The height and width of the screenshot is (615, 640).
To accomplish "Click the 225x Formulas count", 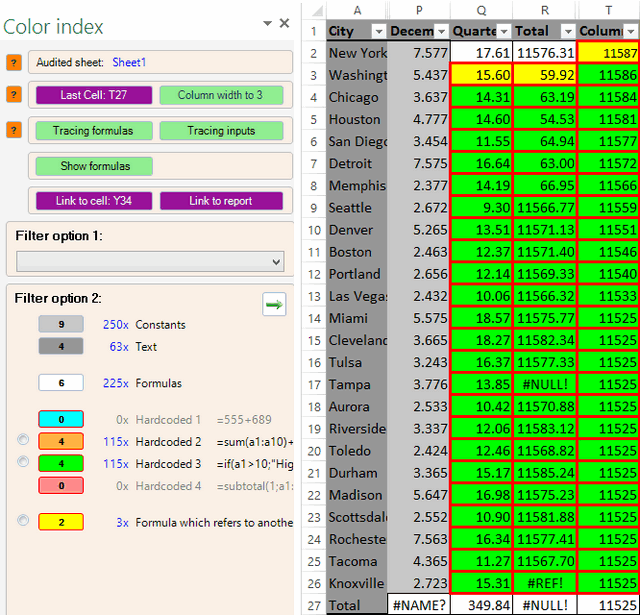I will 116,383.
